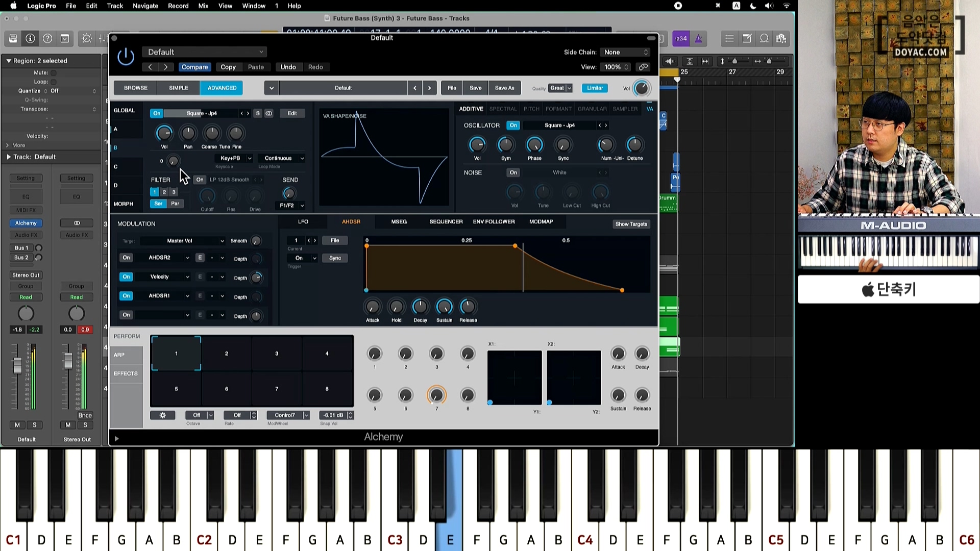Go to previous plugin setting arrow

tap(150, 67)
